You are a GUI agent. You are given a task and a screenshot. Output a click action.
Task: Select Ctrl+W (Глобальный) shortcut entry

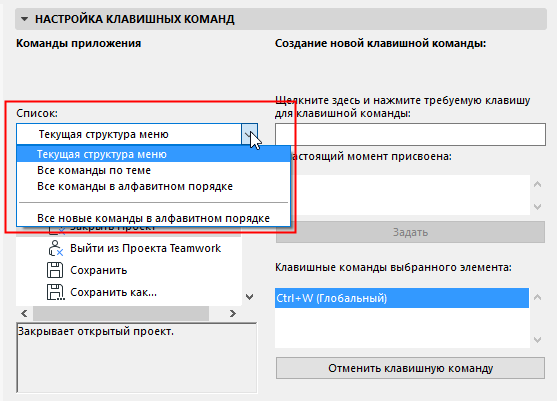[402, 298]
